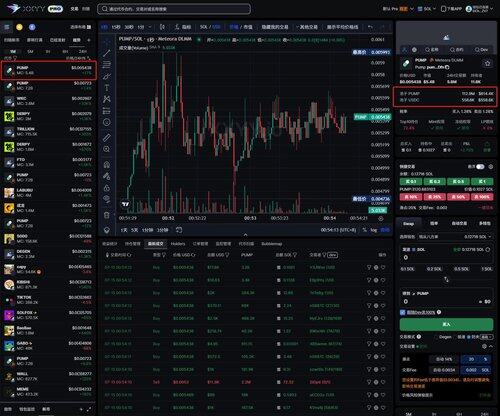The width and height of the screenshot is (500, 416).
Task: Click the fullscreen expand icon at left panel bottom
Action: coord(89,409)
